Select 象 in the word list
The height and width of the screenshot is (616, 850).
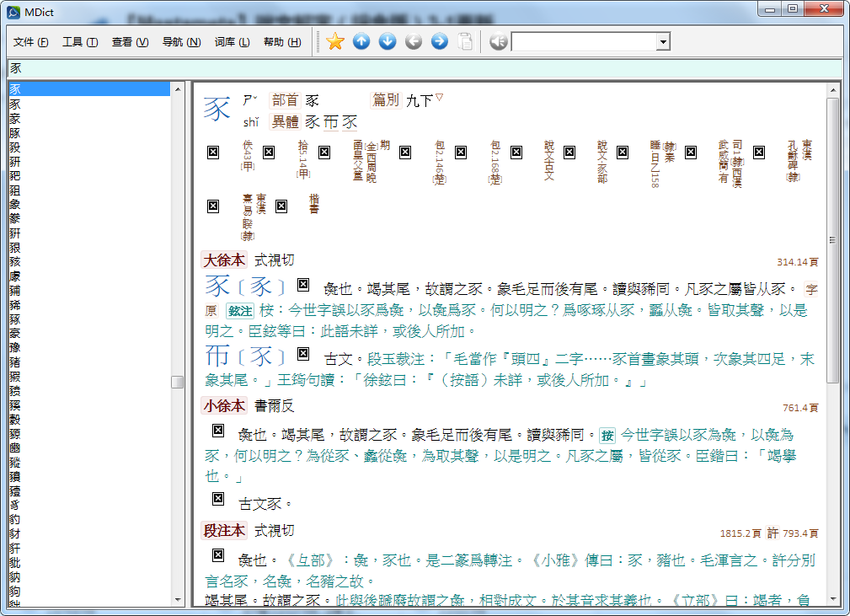pos(15,205)
